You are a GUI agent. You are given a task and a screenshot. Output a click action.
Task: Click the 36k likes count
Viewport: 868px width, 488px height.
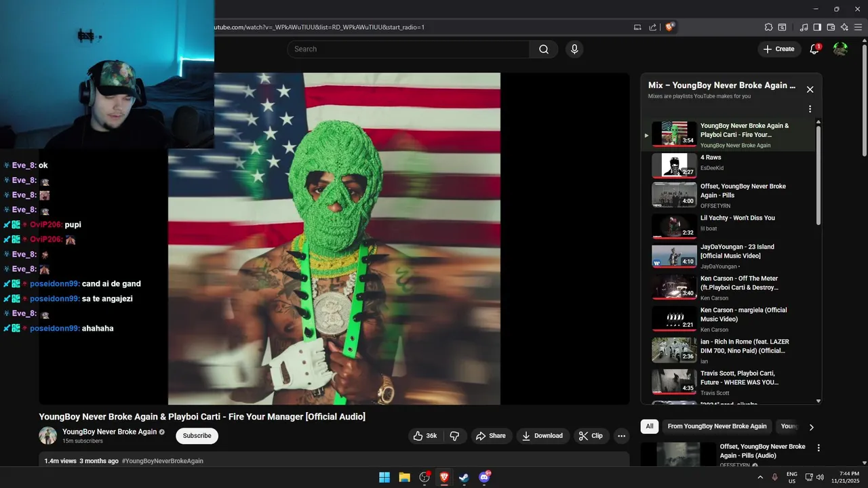(431, 436)
